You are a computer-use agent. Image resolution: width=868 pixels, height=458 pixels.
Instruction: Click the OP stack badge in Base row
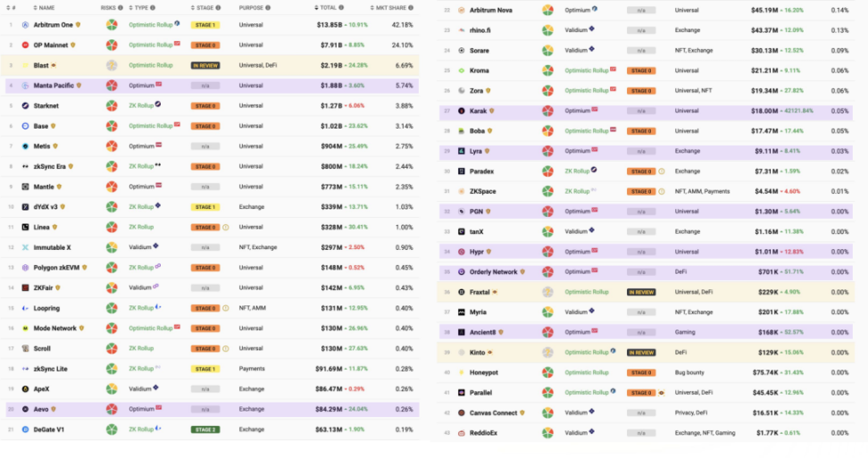click(177, 125)
